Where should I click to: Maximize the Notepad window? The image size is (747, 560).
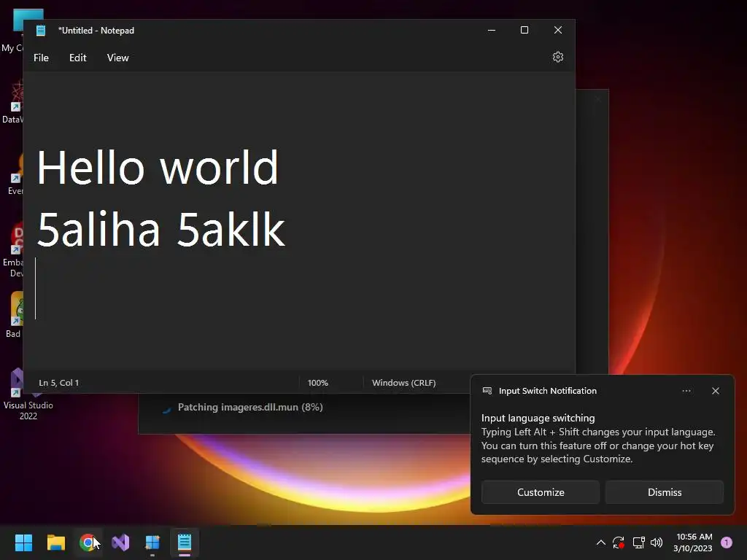coord(525,30)
